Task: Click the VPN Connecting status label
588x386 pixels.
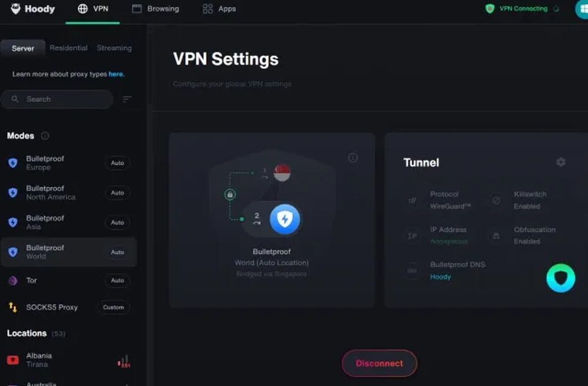Action: [523, 9]
